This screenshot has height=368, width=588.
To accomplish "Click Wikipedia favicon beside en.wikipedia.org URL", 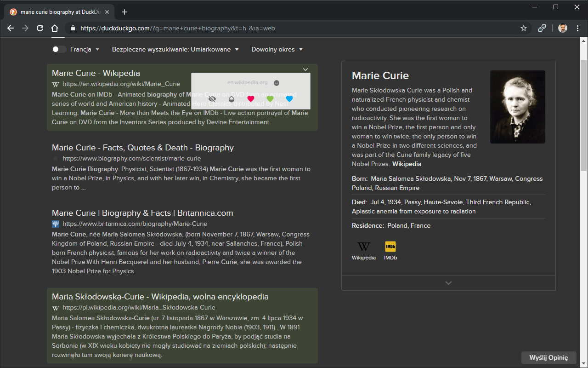I will pyautogui.click(x=56, y=84).
